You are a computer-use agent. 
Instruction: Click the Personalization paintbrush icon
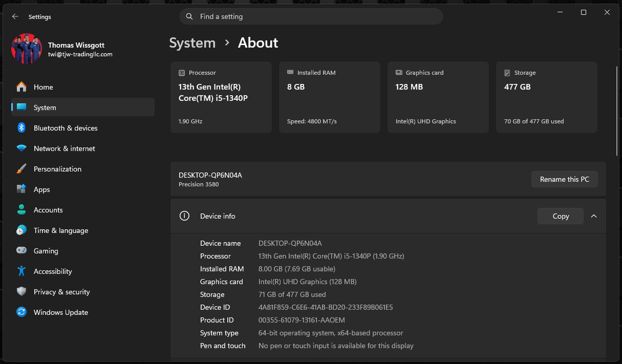[22, 169]
